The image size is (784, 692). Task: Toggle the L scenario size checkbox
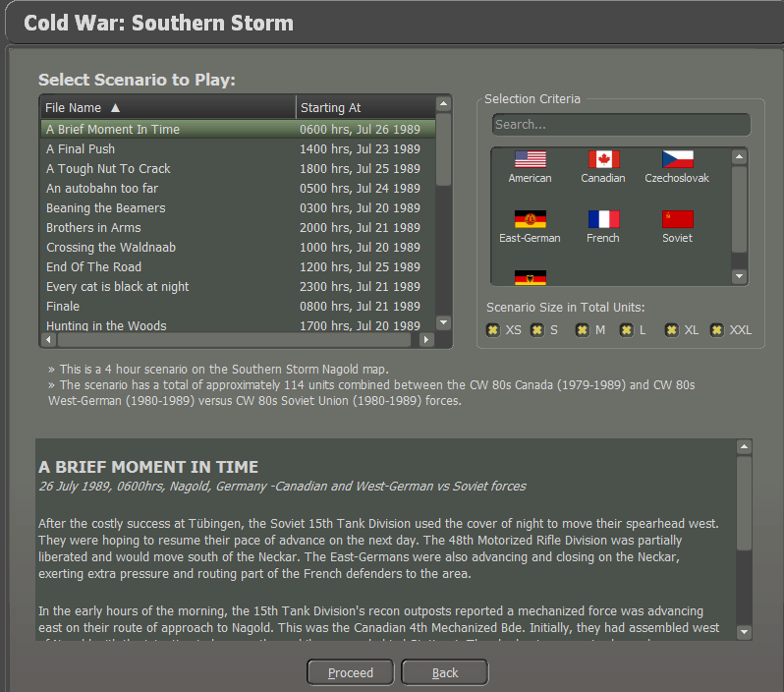[x=626, y=329]
